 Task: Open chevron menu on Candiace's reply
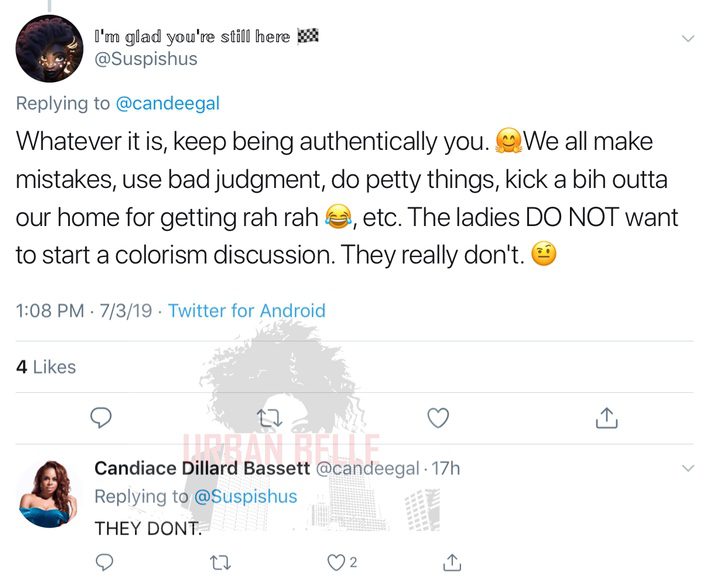coord(688,468)
